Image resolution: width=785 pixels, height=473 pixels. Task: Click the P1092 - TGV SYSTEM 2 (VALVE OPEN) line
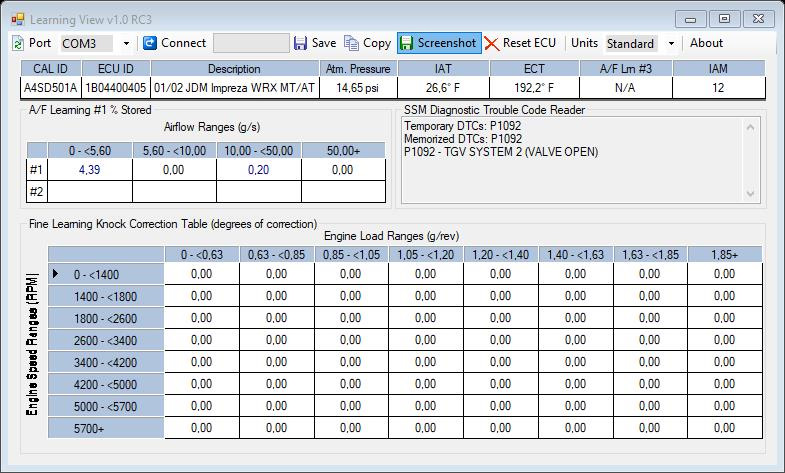[501, 152]
